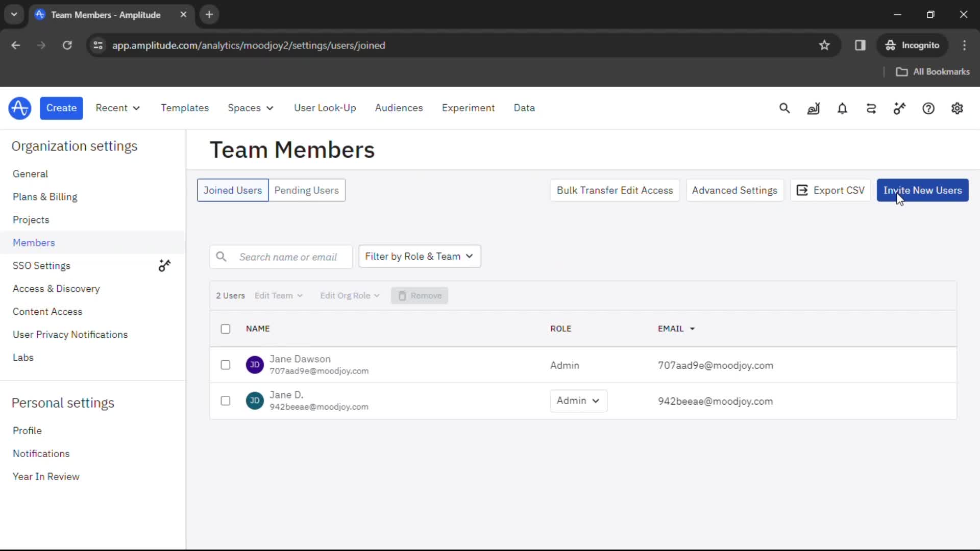
Task: Open the notifications bell icon
Action: tap(842, 108)
